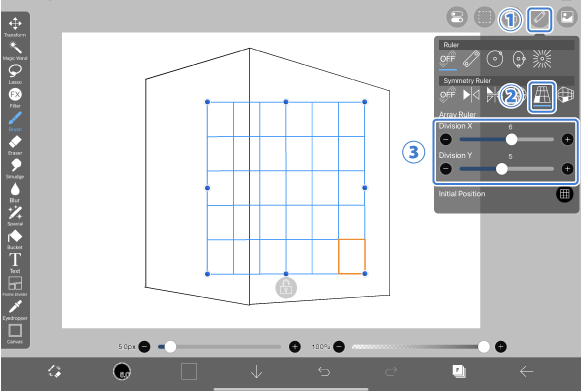The width and height of the screenshot is (581, 391).
Task: Select the radial ruler option
Action: click(542, 59)
